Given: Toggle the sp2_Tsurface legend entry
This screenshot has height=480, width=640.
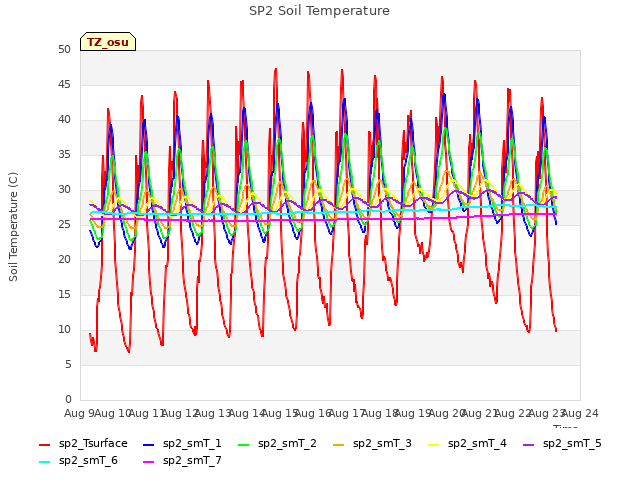Looking at the screenshot, I should click(x=83, y=444).
